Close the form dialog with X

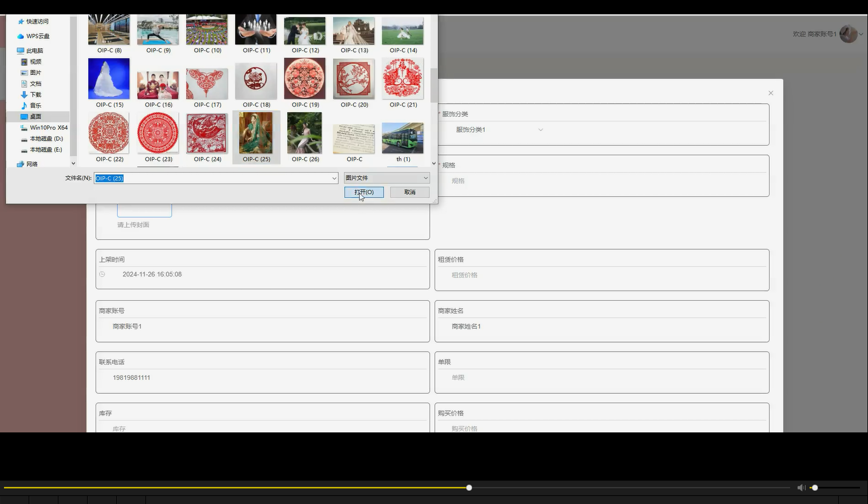(x=771, y=93)
